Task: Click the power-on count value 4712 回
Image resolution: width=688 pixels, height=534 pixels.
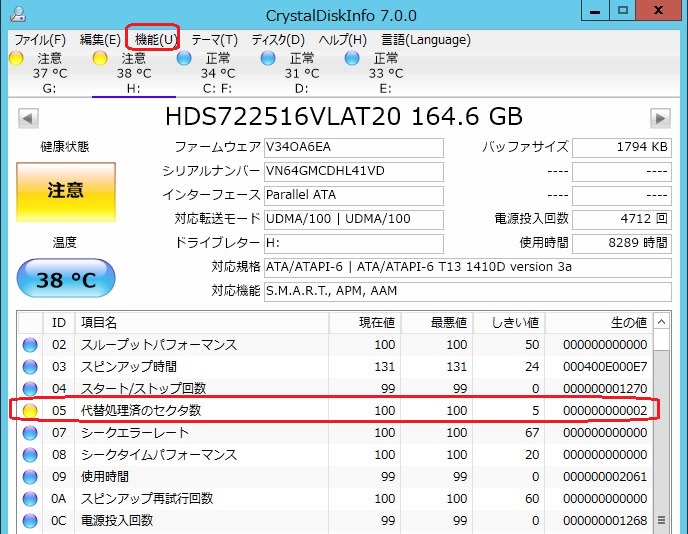Action: pos(622,219)
